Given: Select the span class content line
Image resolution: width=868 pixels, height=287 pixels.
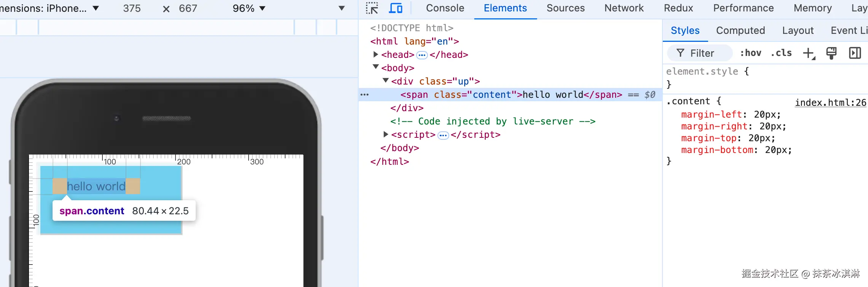Looking at the screenshot, I should coord(511,95).
